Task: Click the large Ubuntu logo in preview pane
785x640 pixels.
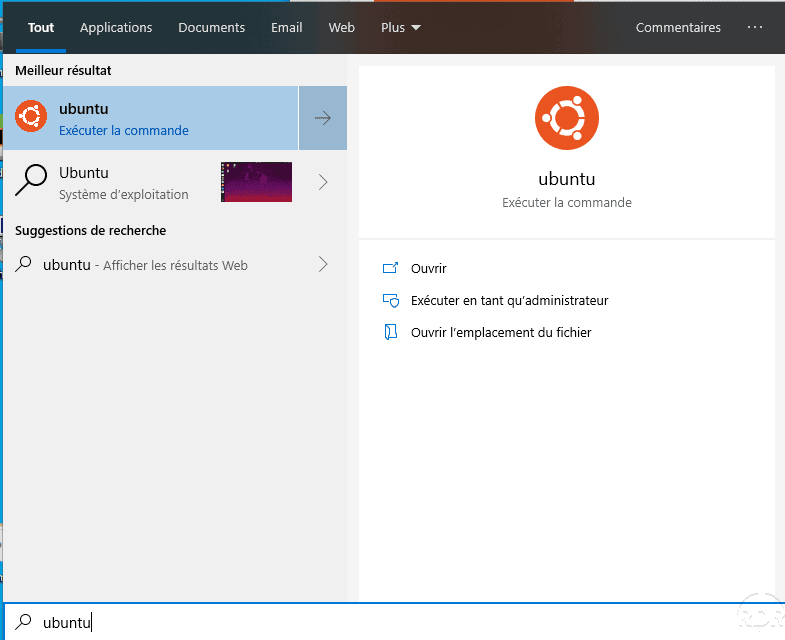Action: (x=567, y=118)
